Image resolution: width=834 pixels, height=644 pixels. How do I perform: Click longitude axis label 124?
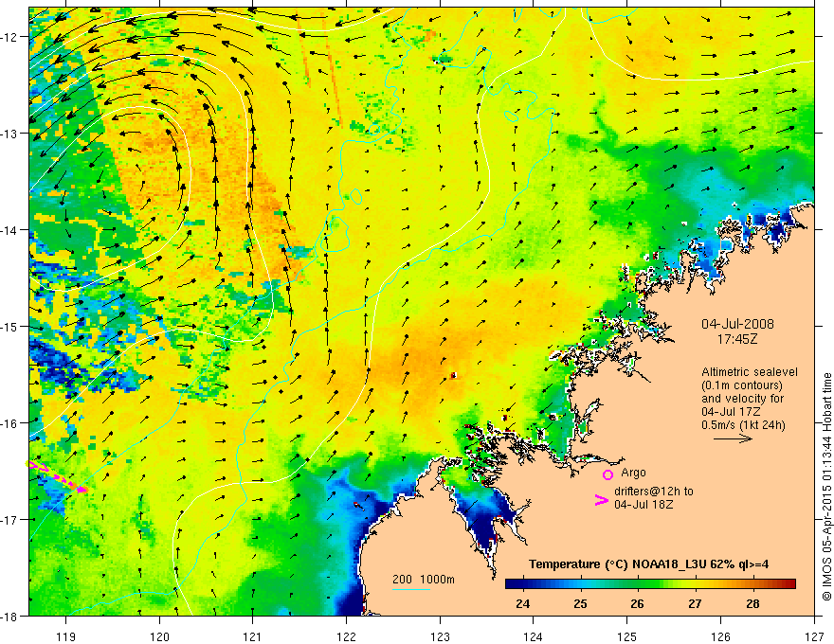point(534,636)
